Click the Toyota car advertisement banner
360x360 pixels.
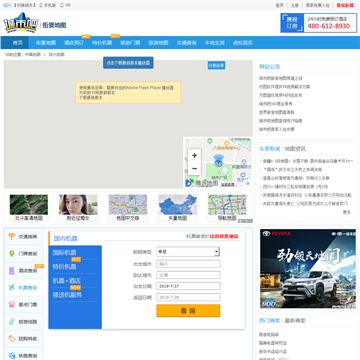(308, 268)
